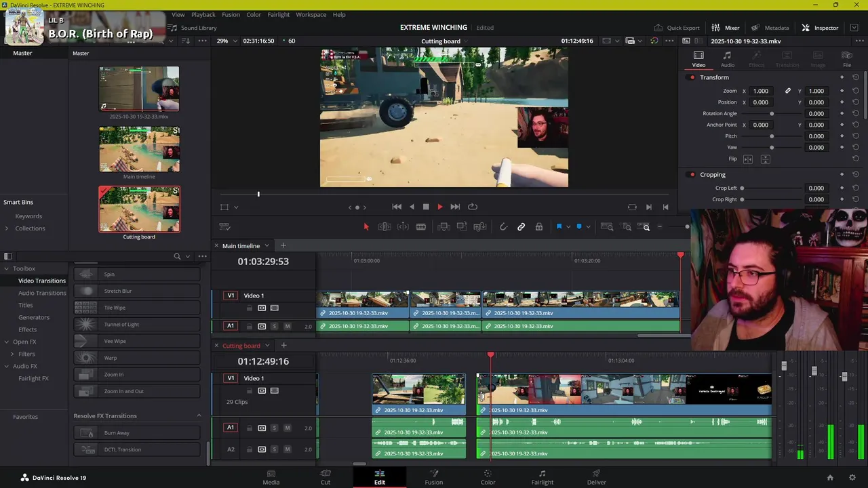The width and height of the screenshot is (868, 488).
Task: Toggle the timeline linked selection chain icon
Action: [521, 227]
